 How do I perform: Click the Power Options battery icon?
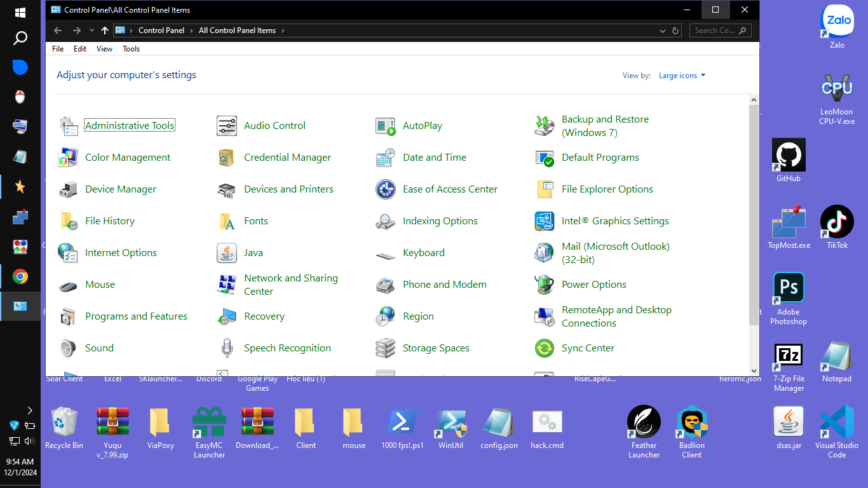[545, 285]
